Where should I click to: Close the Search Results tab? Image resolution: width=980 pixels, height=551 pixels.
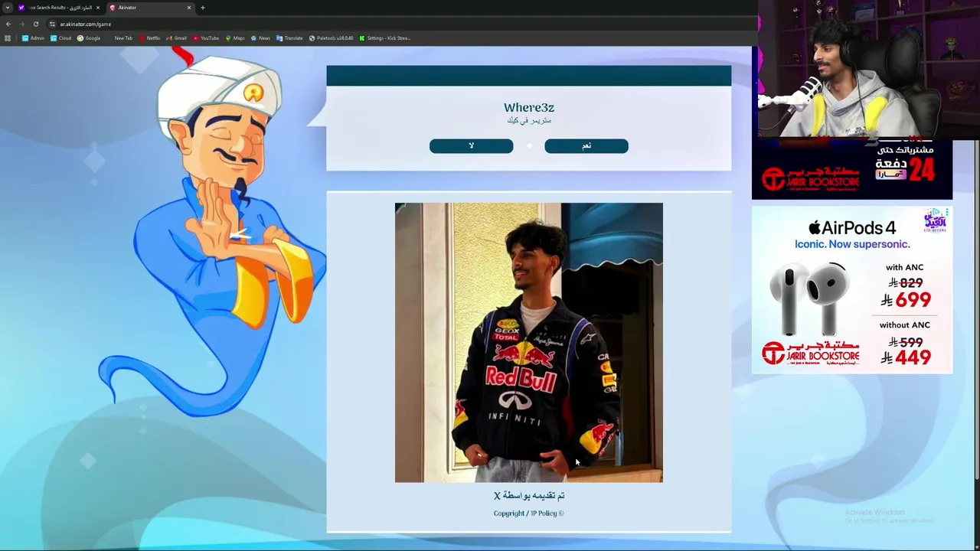(97, 8)
